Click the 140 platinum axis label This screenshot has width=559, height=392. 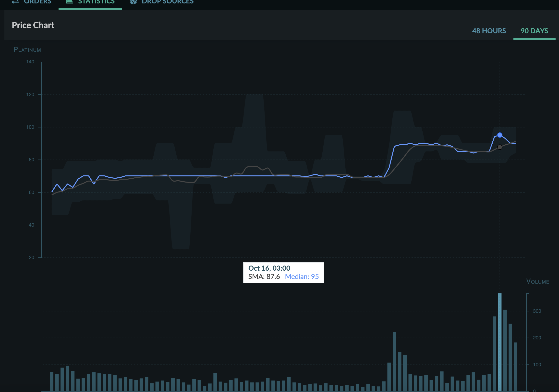(x=30, y=62)
